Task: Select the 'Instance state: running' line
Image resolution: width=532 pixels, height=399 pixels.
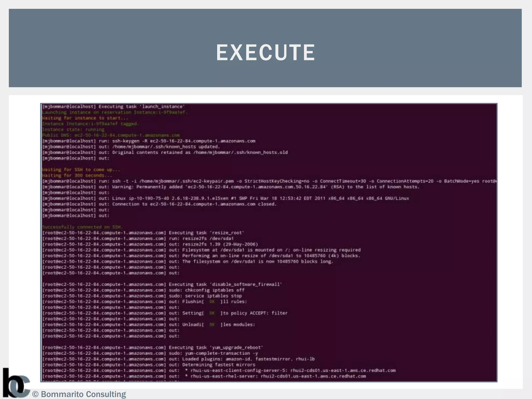Action: [x=73, y=129]
